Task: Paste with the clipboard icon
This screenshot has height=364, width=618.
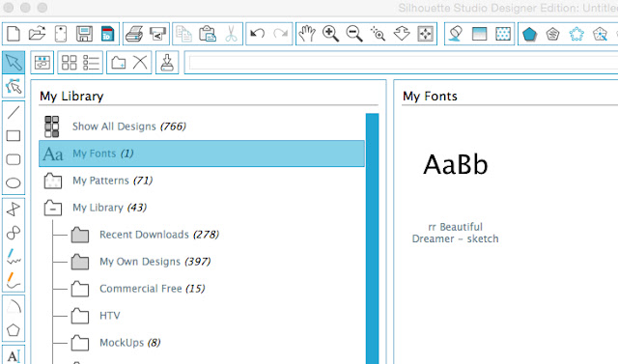Action: pos(208,34)
